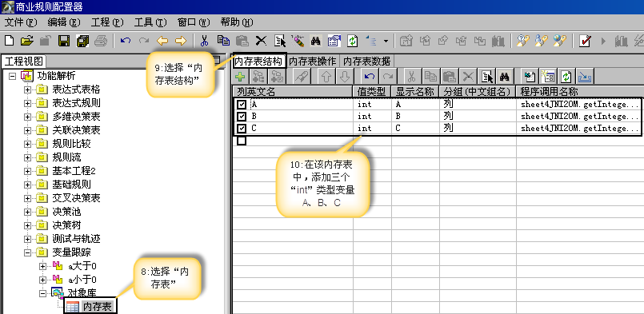Image resolution: width=644 pixels, height=314 pixels.
Task: Open the 工具(T) menu
Action: pyautogui.click(x=150, y=22)
